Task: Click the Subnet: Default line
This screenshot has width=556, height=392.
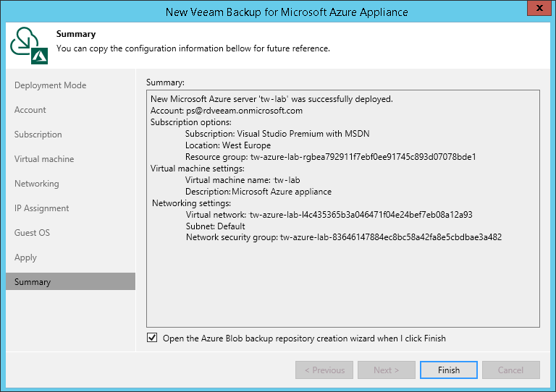Action: 216,226
